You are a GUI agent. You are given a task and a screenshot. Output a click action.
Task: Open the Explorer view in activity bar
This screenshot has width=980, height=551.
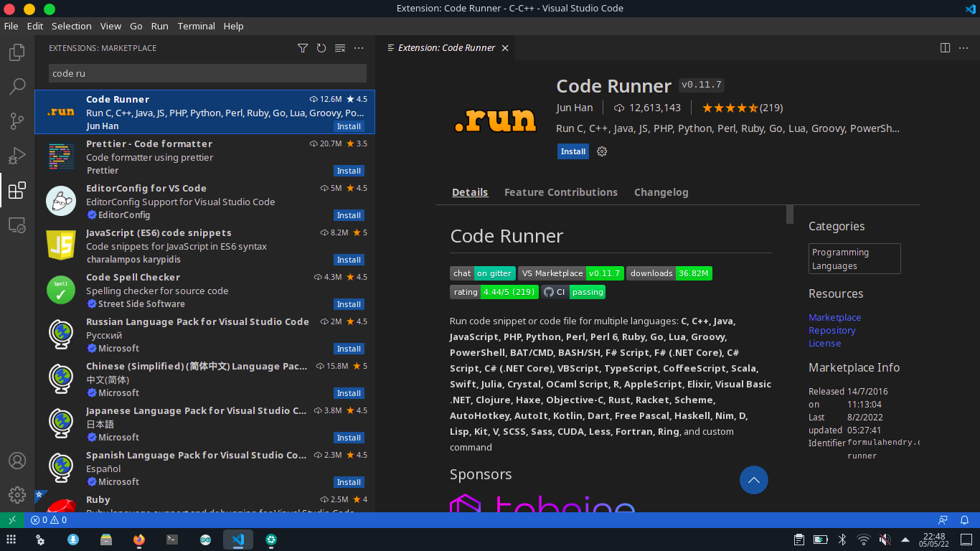pyautogui.click(x=17, y=52)
